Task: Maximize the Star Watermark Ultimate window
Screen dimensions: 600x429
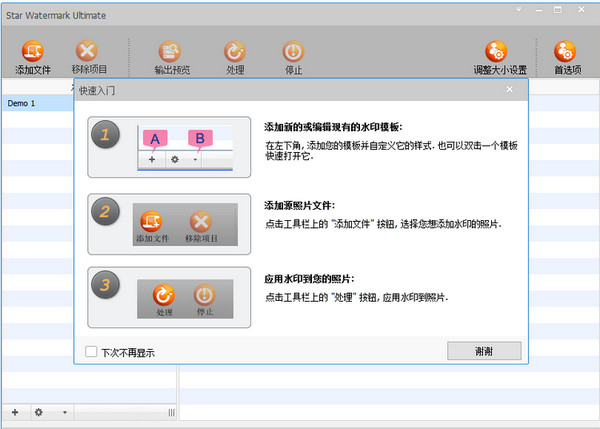Action: (558, 10)
